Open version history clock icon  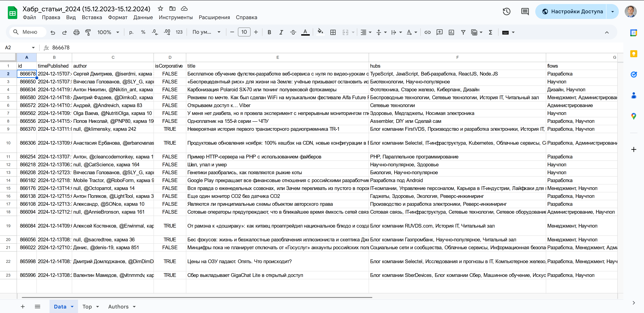(x=507, y=12)
